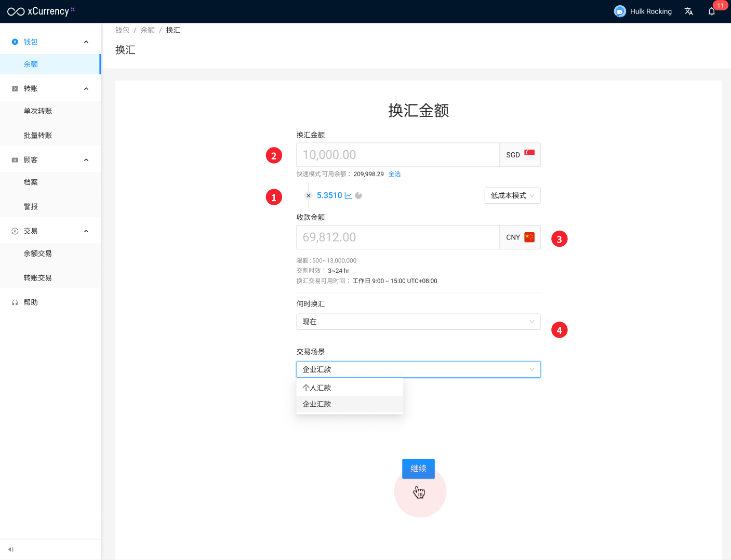Click the exchange rate chart icon
731x560 pixels.
(348, 196)
